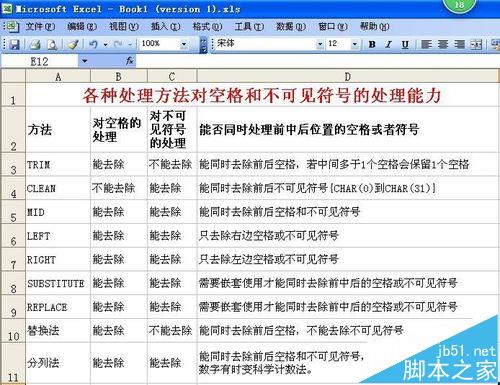Open the 工具 menu
Image resolution: width=500 pixels, height=385 pixels.
coord(249,26)
